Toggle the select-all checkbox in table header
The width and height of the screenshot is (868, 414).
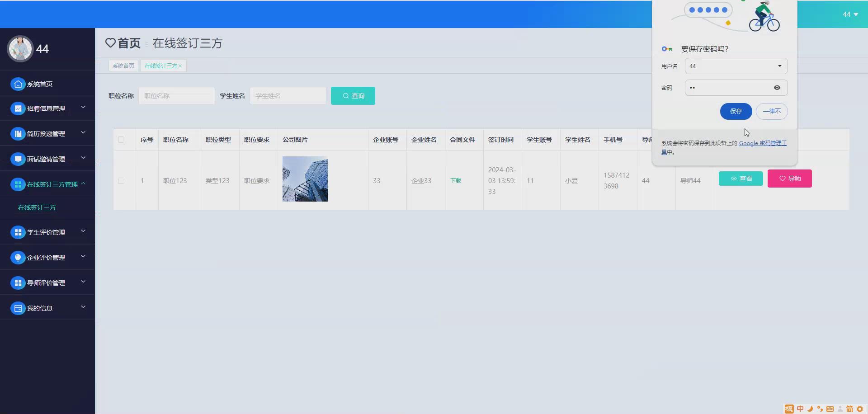[121, 140]
